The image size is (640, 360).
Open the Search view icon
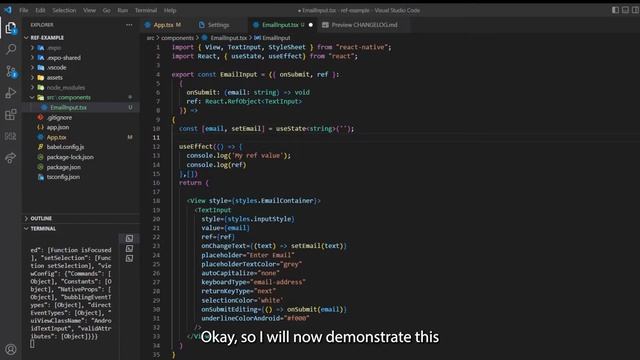click(11, 49)
